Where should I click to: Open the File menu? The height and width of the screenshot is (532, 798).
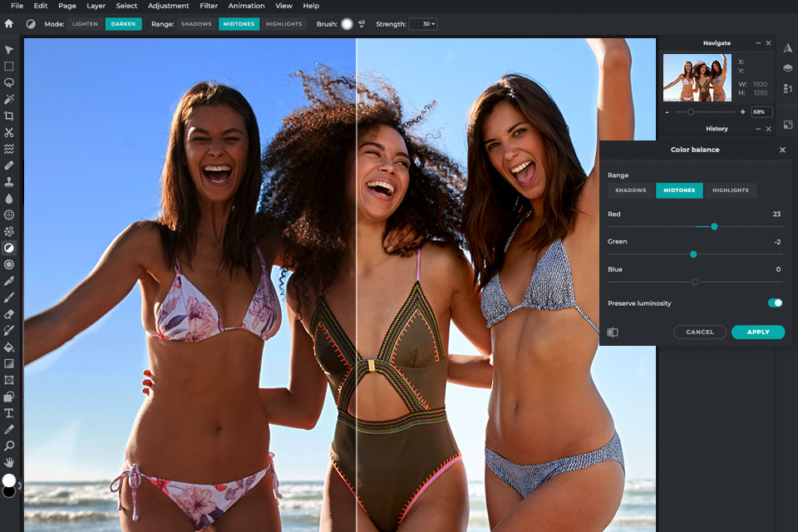point(17,6)
